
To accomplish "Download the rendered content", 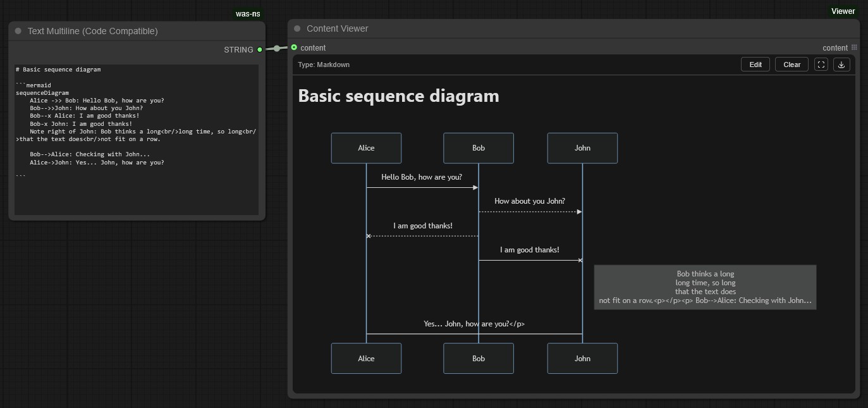I will [x=841, y=65].
